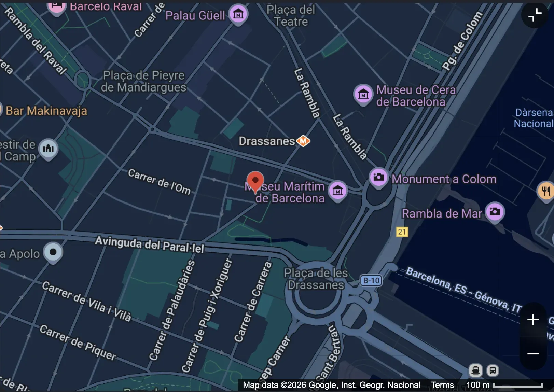Click Museu de Cera museum icon

click(x=363, y=94)
